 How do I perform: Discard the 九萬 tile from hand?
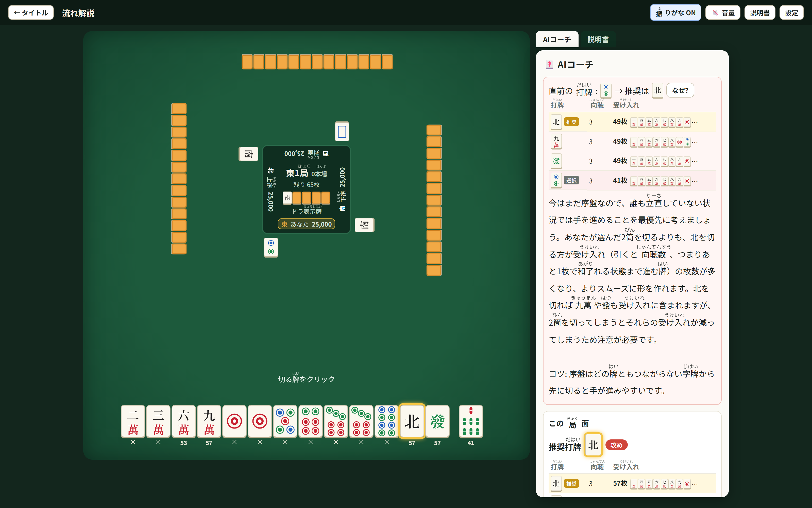[209, 421]
